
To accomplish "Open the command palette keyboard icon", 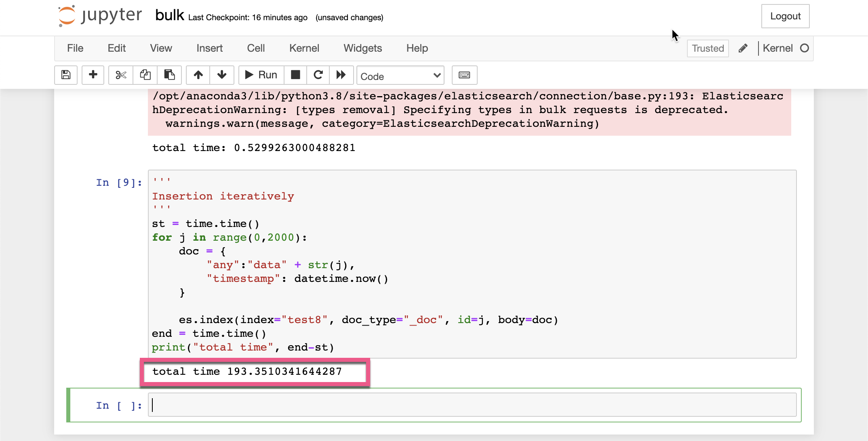I will 464,75.
